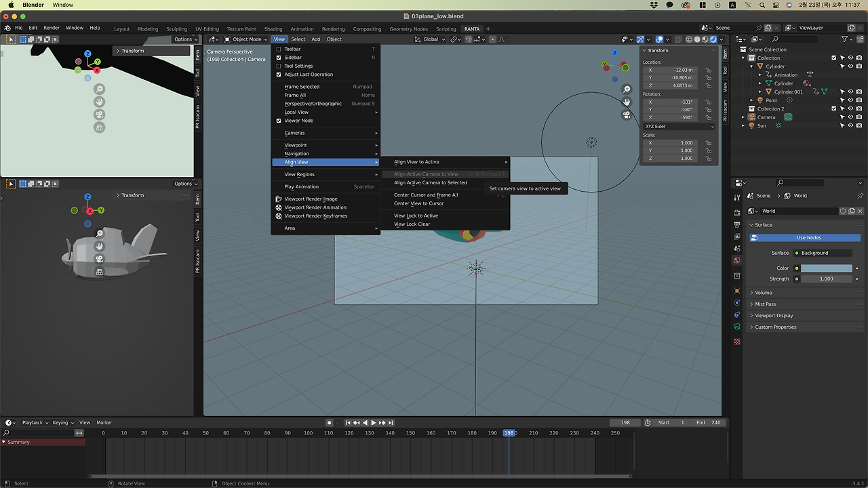The height and width of the screenshot is (488, 868).
Task: Open the Render properties tab icon
Action: click(737, 212)
